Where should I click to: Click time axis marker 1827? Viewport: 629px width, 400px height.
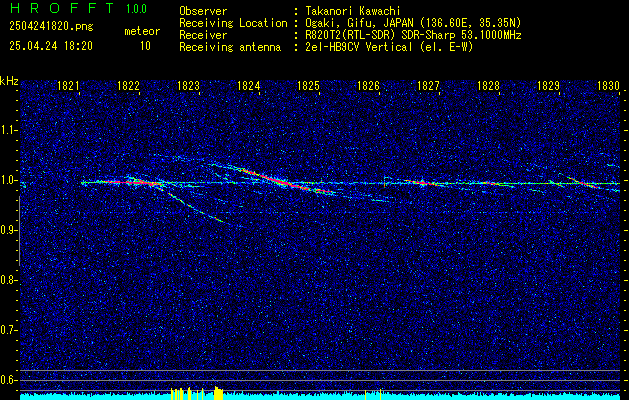(428, 85)
